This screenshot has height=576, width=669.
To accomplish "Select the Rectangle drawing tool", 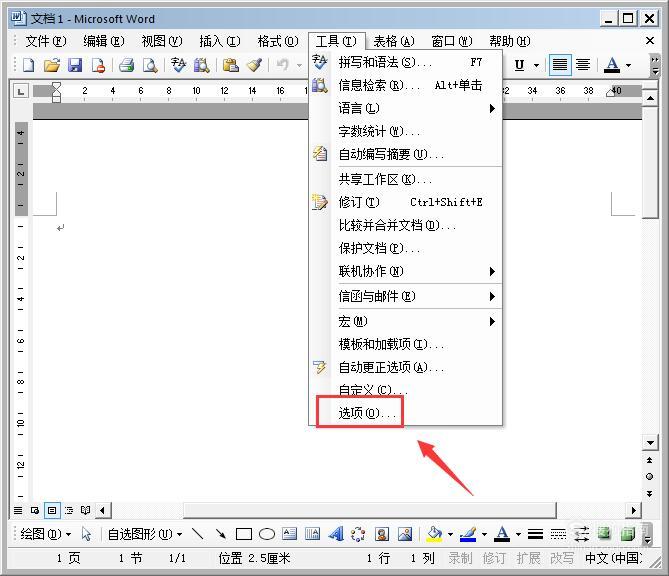I will tap(244, 534).
